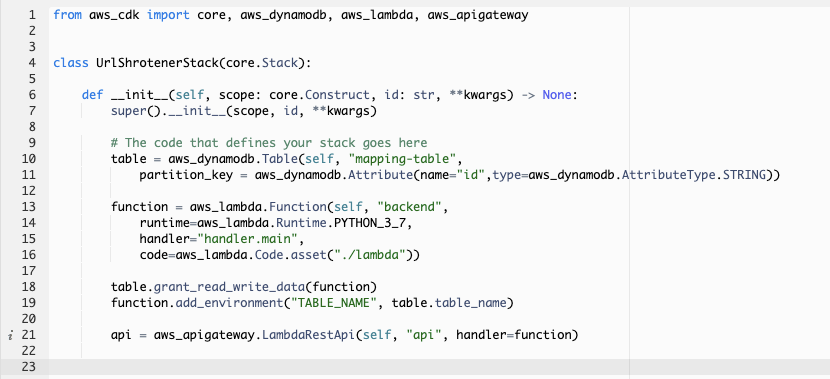Click AttributeType.STRING on line 11
830x379 pixels.
(694, 175)
